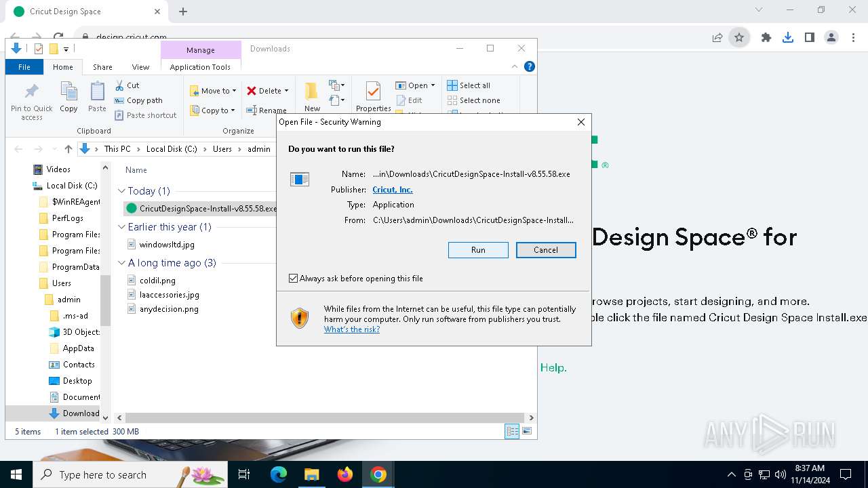This screenshot has width=868, height=488.
Task: Select coldil.png file
Action: tap(157, 280)
